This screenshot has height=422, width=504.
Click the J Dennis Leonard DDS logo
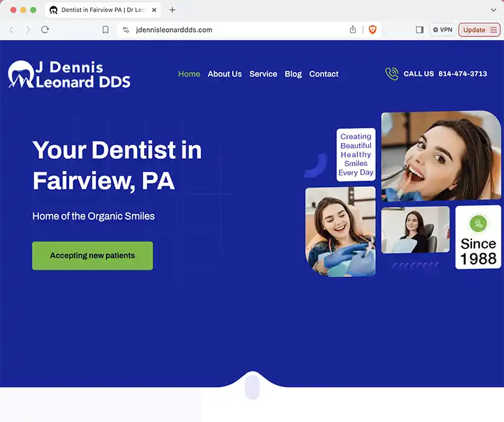[69, 75]
